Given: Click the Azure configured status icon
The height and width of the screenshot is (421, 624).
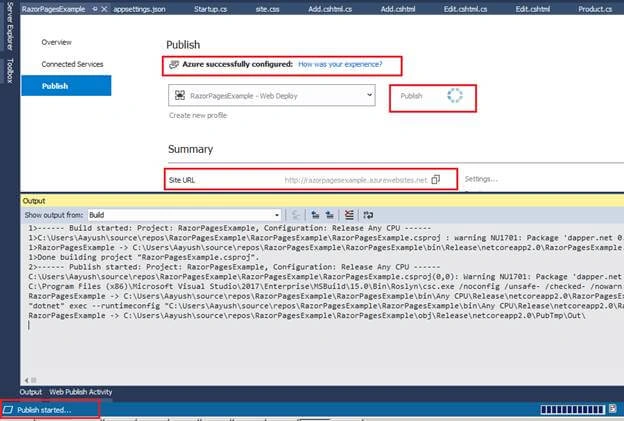Looking at the screenshot, I should (174, 64).
